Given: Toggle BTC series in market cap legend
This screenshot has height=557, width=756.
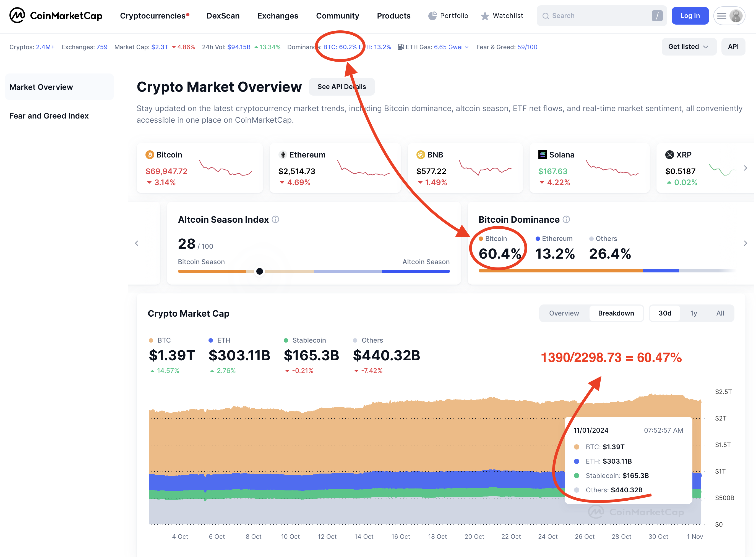Looking at the screenshot, I should click(160, 340).
